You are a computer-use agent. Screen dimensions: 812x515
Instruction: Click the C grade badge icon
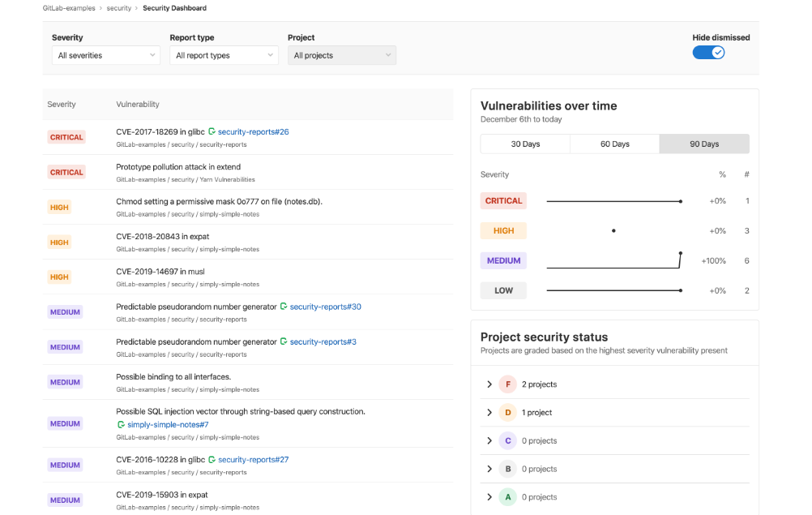[507, 440]
